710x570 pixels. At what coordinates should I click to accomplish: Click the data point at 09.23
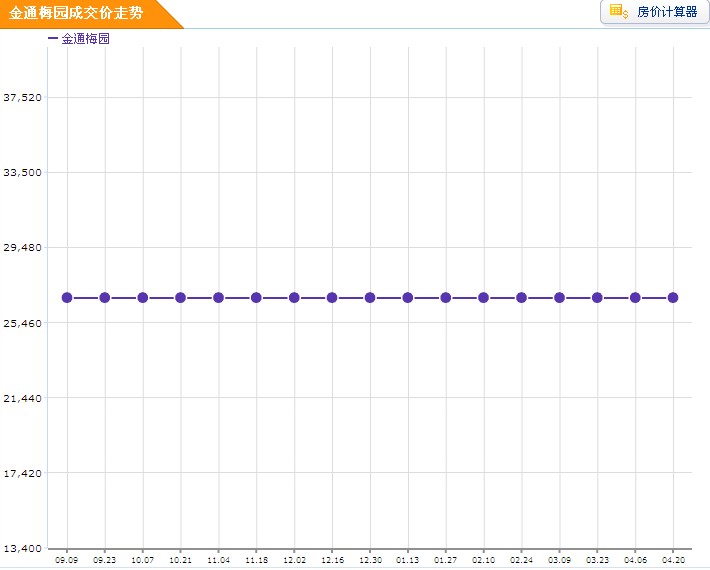pos(105,297)
